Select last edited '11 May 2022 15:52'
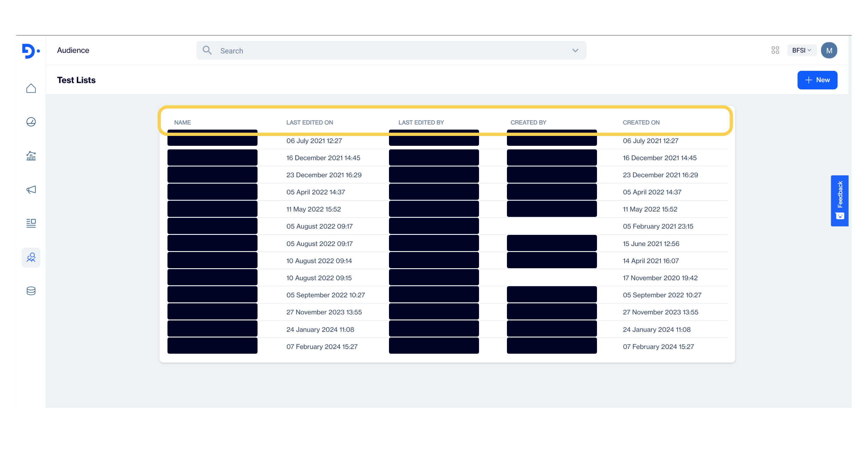Image resolution: width=868 pixels, height=450 pixels. point(313,209)
